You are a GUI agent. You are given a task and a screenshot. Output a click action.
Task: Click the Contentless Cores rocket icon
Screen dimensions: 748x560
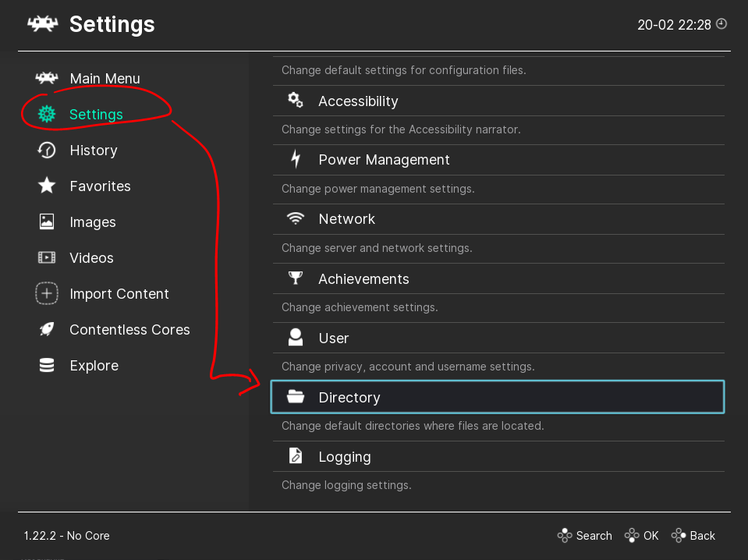[x=47, y=329]
